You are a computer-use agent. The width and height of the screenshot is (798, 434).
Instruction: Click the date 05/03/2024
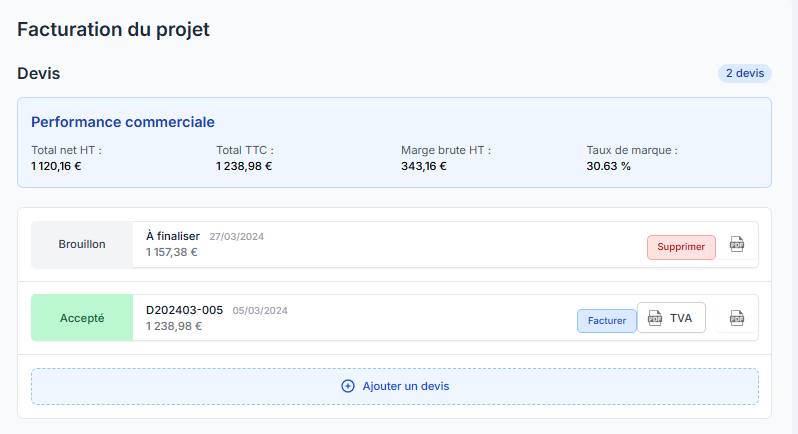pos(260,310)
